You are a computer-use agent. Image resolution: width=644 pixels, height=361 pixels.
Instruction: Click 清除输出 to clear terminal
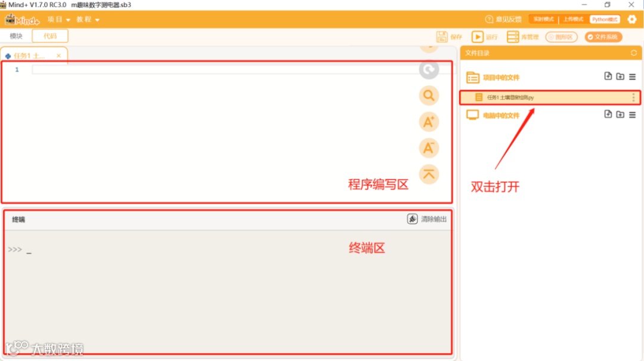427,219
